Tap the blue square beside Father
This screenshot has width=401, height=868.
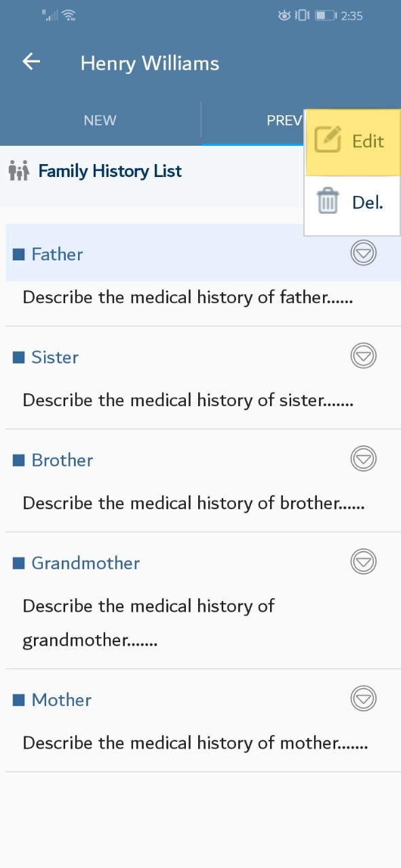[x=19, y=254]
